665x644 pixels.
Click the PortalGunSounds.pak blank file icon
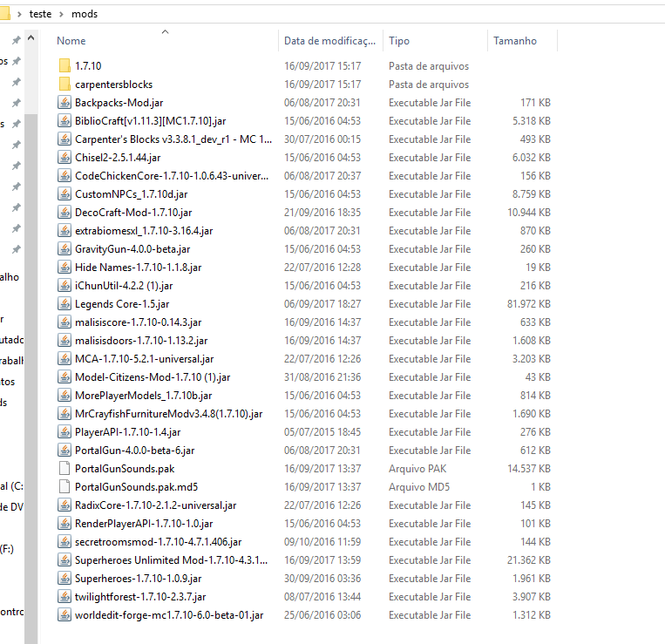pos(64,469)
